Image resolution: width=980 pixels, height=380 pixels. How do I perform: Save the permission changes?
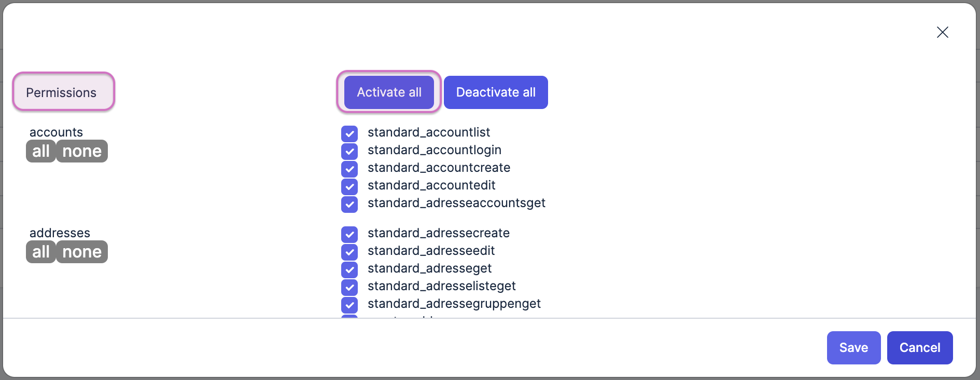pos(853,348)
